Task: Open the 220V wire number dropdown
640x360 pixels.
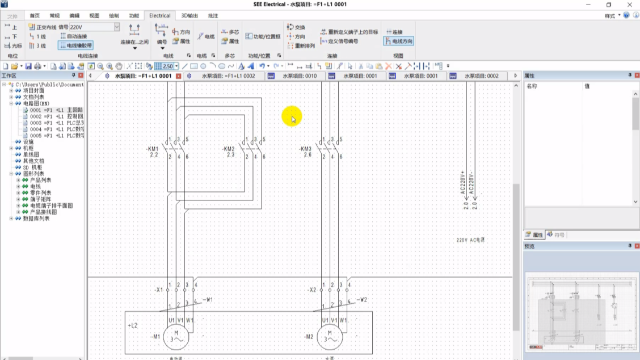Action: (x=117, y=27)
